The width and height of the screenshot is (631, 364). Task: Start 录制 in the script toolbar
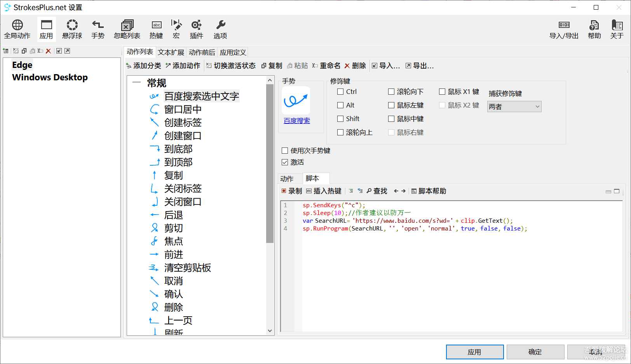(291, 191)
